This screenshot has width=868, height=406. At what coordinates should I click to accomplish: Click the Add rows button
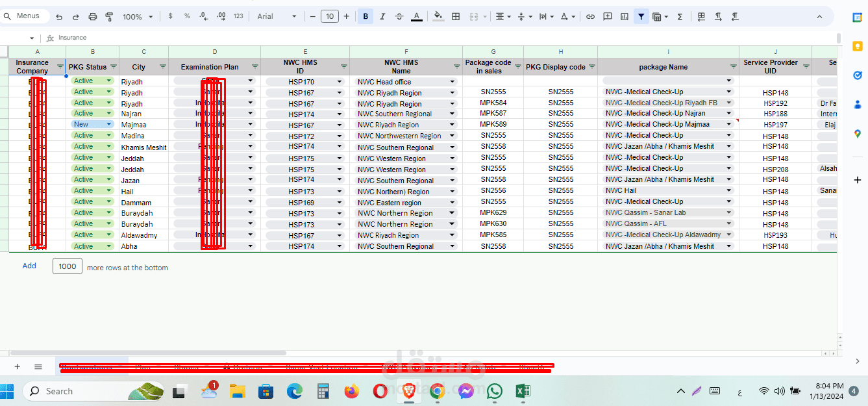click(x=29, y=266)
